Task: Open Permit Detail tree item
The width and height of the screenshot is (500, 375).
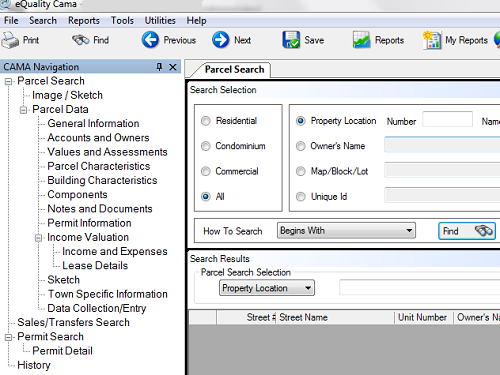Action: (62, 351)
